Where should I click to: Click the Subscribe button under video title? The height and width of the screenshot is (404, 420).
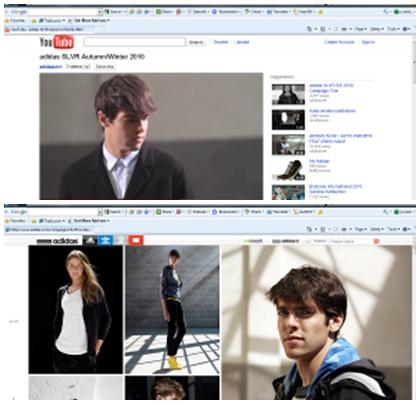104,67
